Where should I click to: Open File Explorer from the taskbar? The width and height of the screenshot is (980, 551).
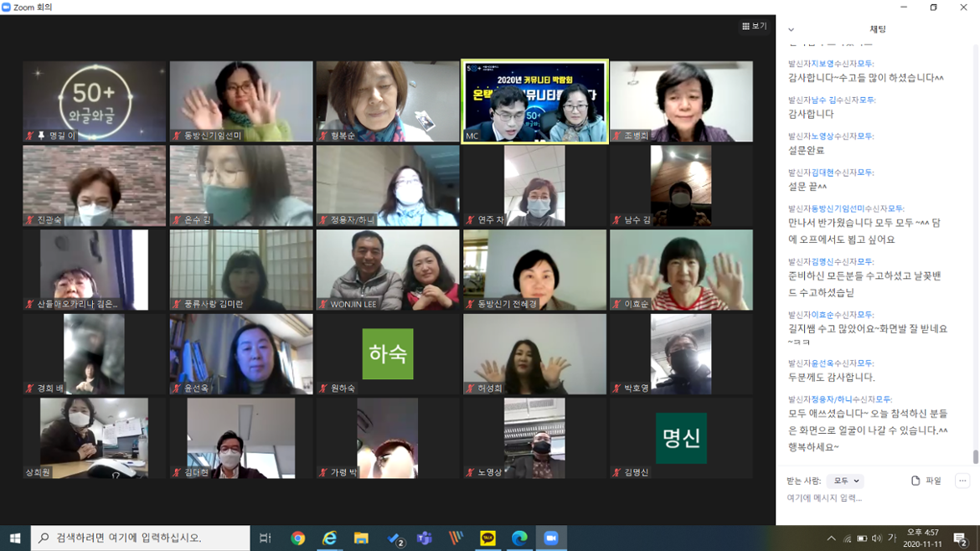click(361, 538)
